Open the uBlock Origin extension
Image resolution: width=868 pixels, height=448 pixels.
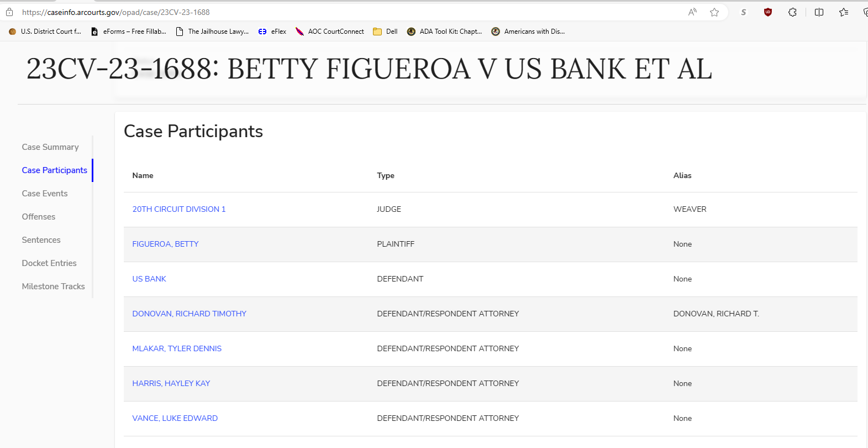click(767, 12)
